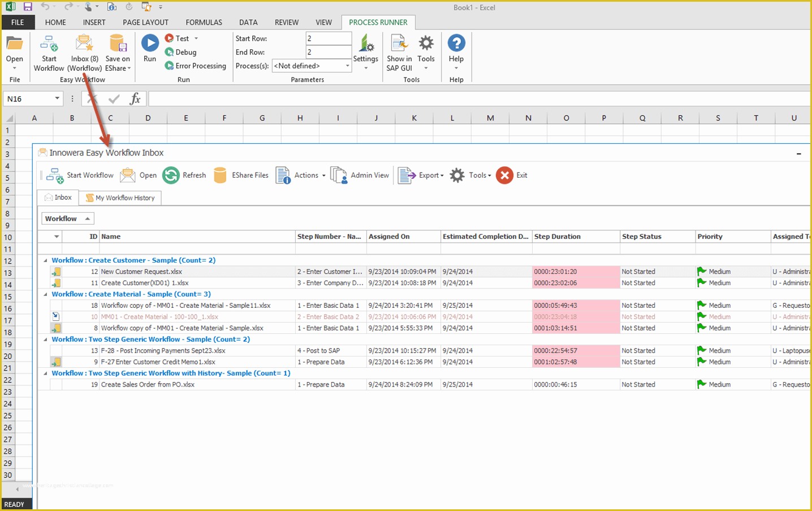Sort by the Step Duration column header
The height and width of the screenshot is (511, 812).
click(576, 237)
